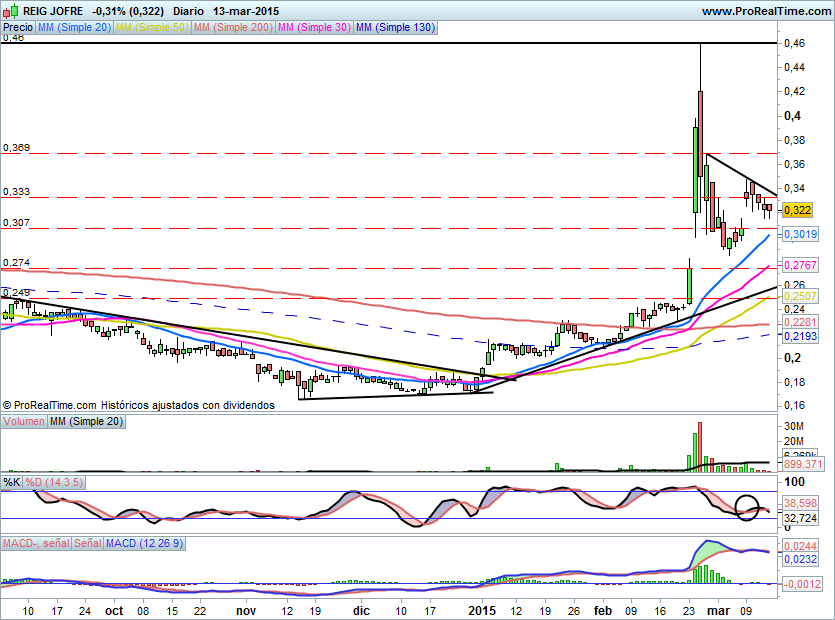Click the Diario timeframe text

pyautogui.click(x=189, y=11)
